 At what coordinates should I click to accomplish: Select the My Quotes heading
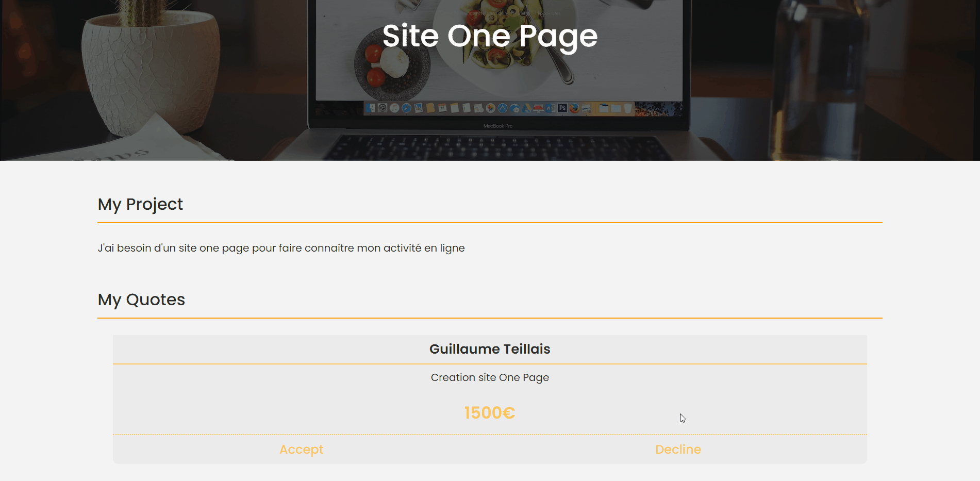(141, 300)
